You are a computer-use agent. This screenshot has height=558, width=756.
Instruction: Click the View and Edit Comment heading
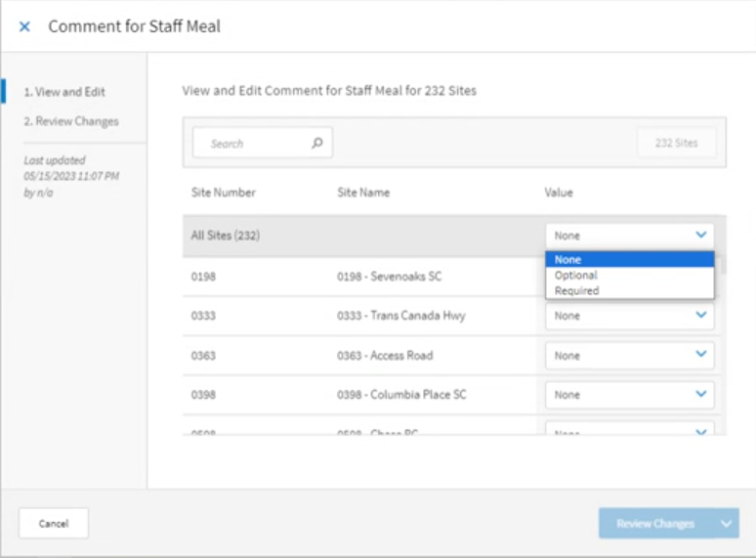pyautogui.click(x=329, y=91)
